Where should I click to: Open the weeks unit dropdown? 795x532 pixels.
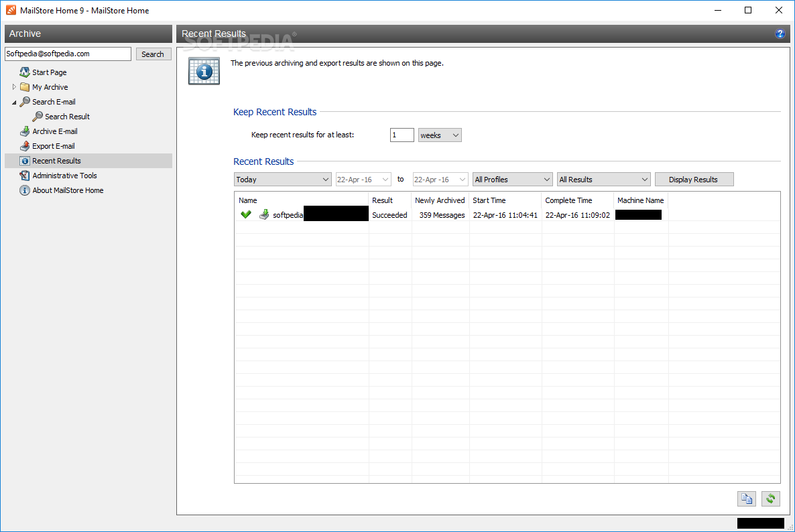point(440,135)
